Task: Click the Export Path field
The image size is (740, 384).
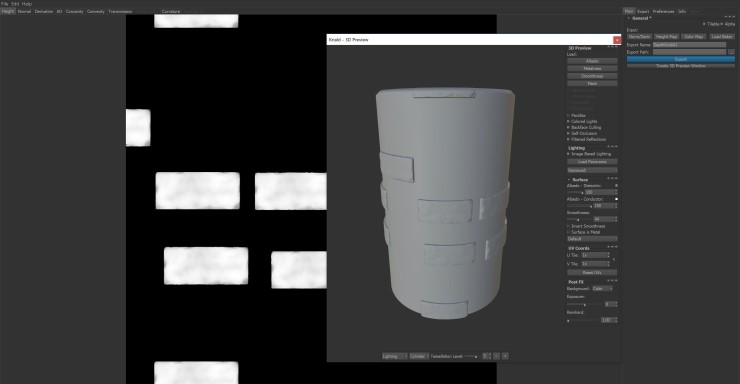Action: pos(689,52)
